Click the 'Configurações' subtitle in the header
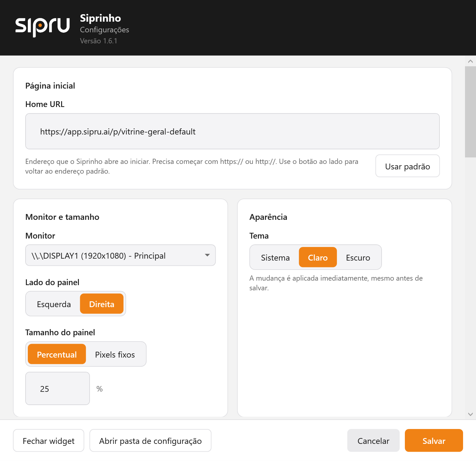Viewport: 476px width, 461px height. (x=104, y=30)
